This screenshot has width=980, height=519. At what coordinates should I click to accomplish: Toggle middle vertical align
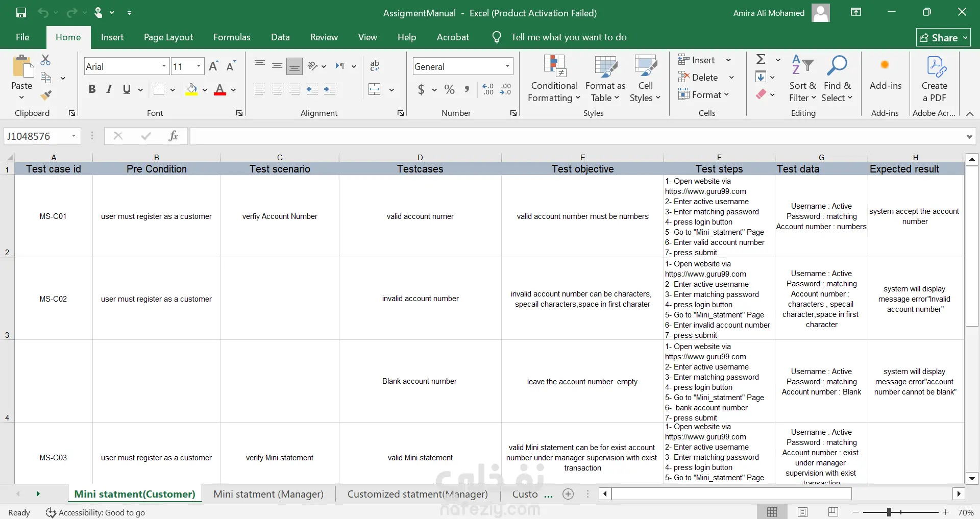pos(277,66)
